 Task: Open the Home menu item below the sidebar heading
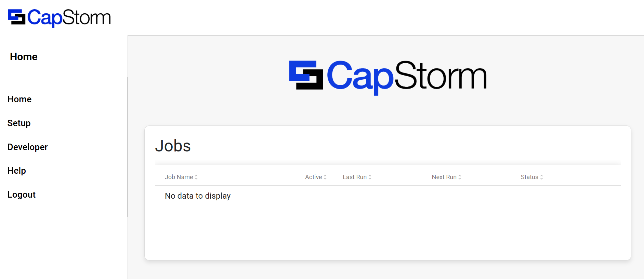pyautogui.click(x=19, y=99)
